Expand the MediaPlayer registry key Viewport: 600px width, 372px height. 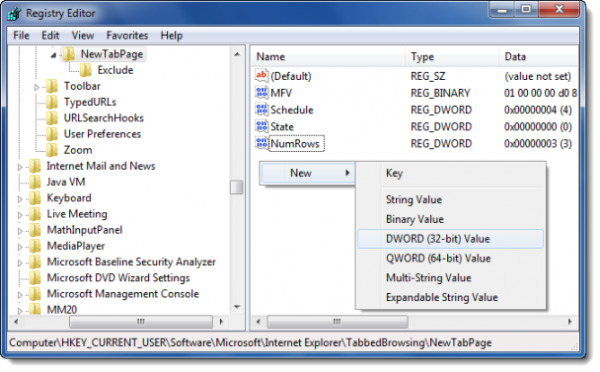coord(20,247)
